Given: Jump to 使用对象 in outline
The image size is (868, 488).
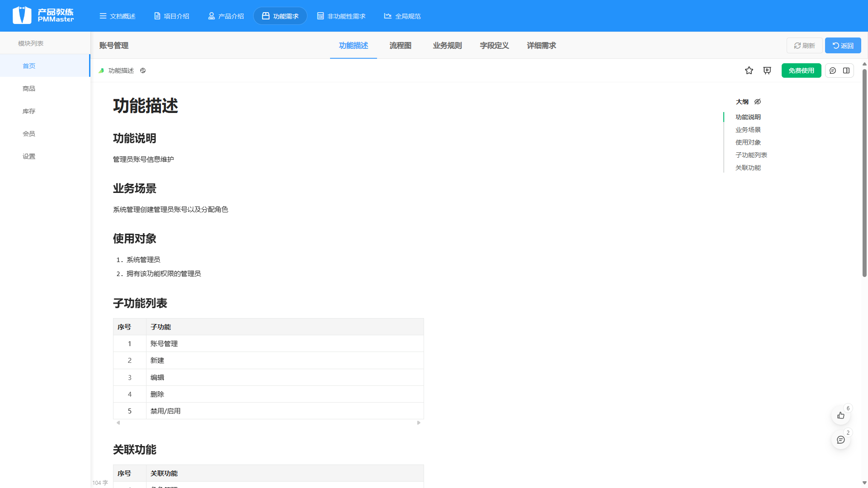Looking at the screenshot, I should pyautogui.click(x=748, y=142).
